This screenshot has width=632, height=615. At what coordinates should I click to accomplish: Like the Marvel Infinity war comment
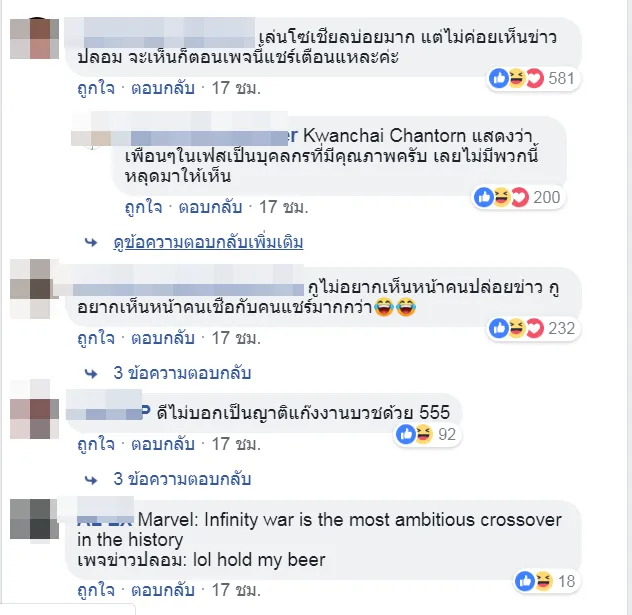point(96,590)
